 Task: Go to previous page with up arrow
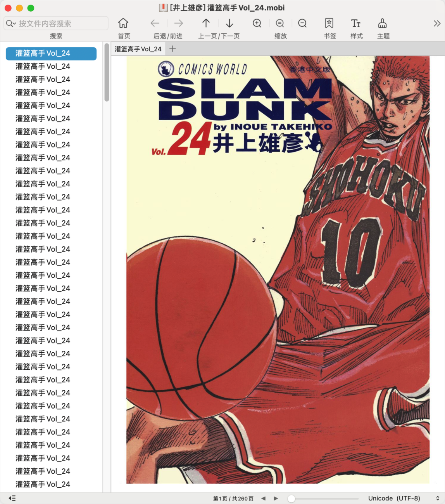click(x=206, y=23)
